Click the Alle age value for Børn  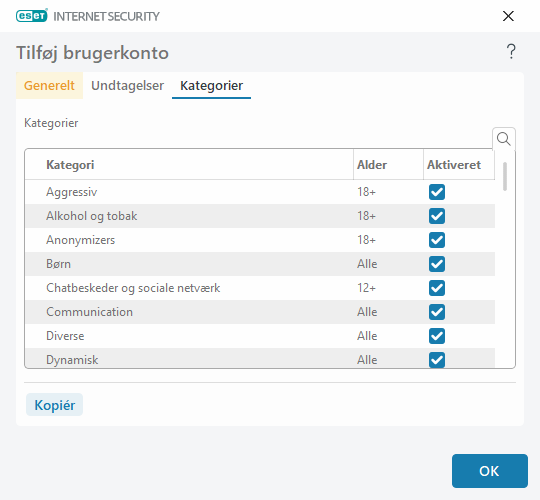[x=367, y=264]
